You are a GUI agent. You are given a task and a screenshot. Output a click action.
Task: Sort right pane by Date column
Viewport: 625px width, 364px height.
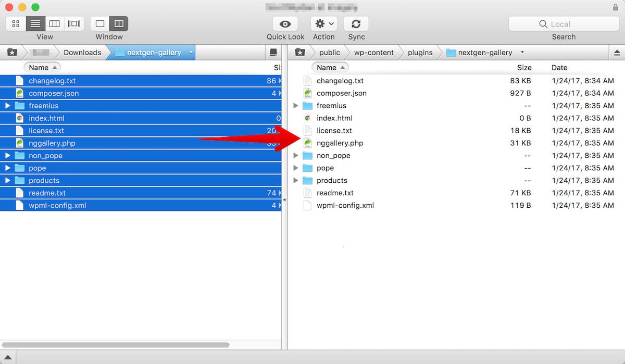(x=559, y=67)
